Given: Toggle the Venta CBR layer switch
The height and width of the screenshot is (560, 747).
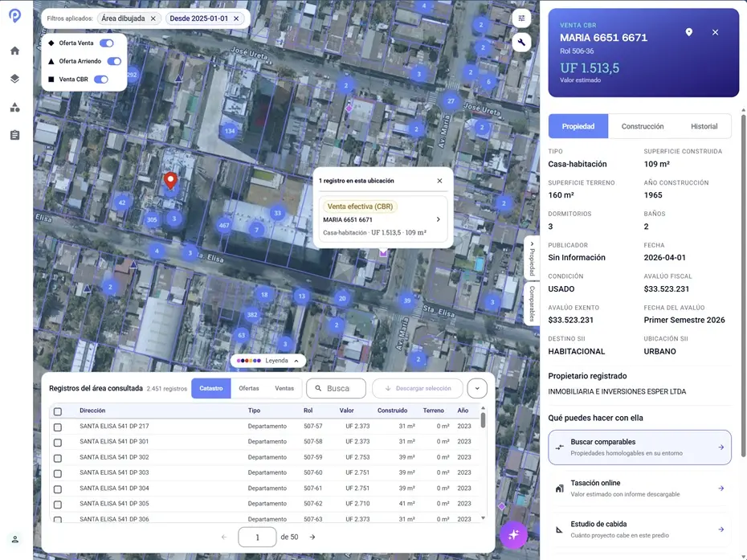Looking at the screenshot, I should (101, 79).
